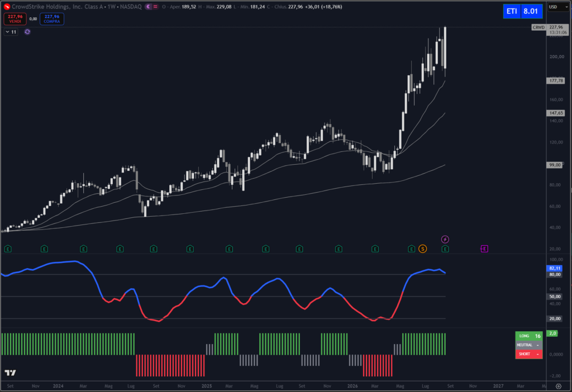Image resolution: width=572 pixels, height=392 pixels.
Task: Click the blue COMPRA 227,96 buy button
Action: [x=52, y=19]
